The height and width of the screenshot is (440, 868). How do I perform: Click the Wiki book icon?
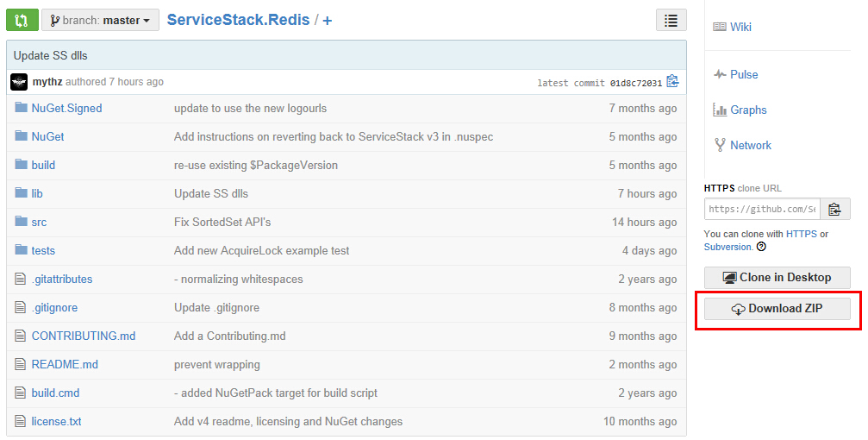(720, 27)
